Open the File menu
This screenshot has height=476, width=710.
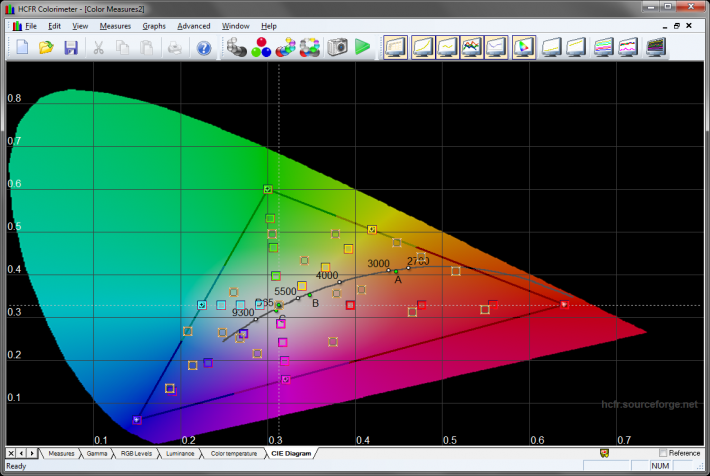31,26
